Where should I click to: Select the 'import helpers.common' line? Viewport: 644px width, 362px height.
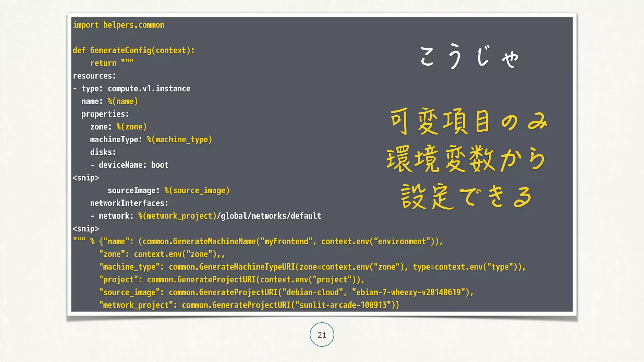119,25
